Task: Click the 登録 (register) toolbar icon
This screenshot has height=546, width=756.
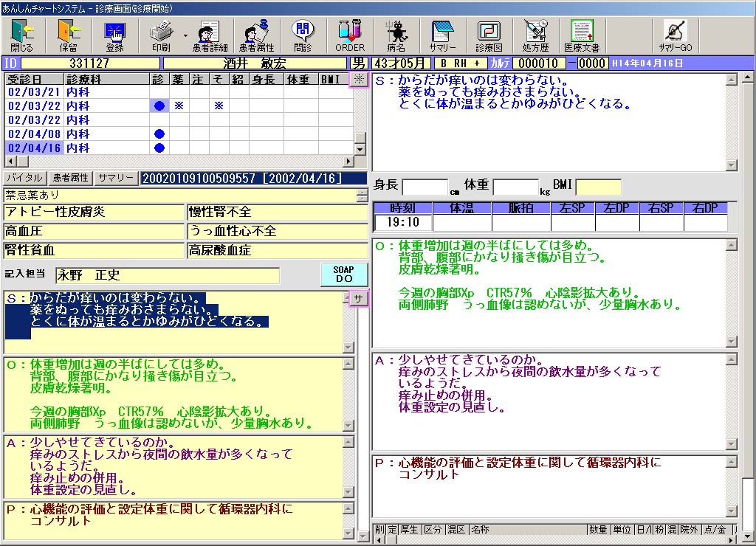Action: 114,34
